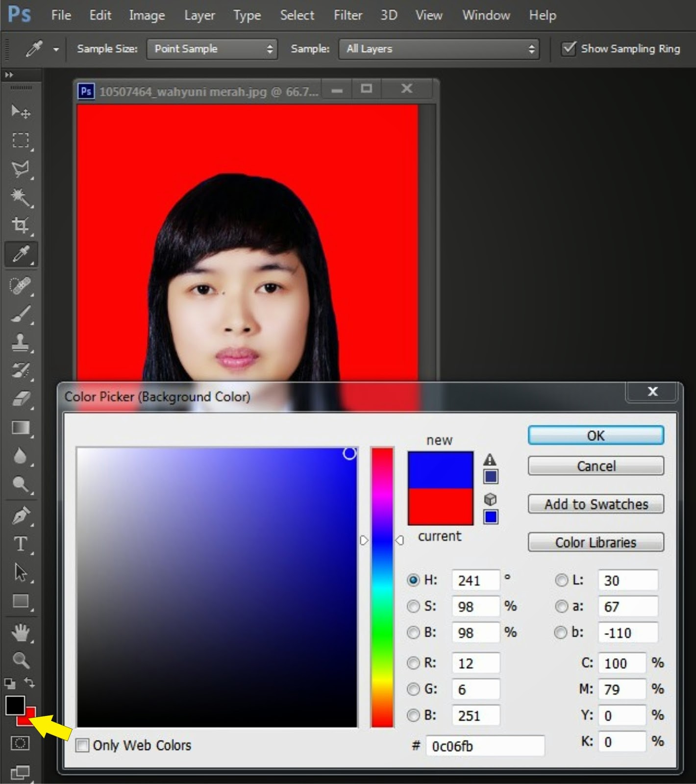
Task: Click Add to Swatches button
Action: pyautogui.click(x=596, y=504)
